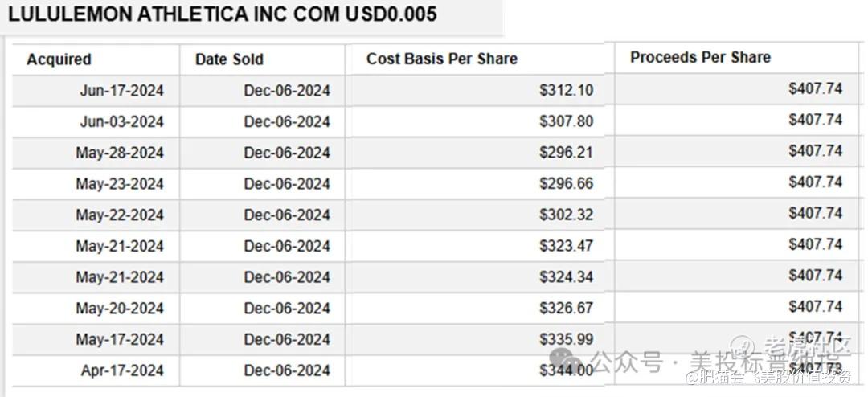
Task: Click the $326.67 cost basis value
Action: coord(566,308)
